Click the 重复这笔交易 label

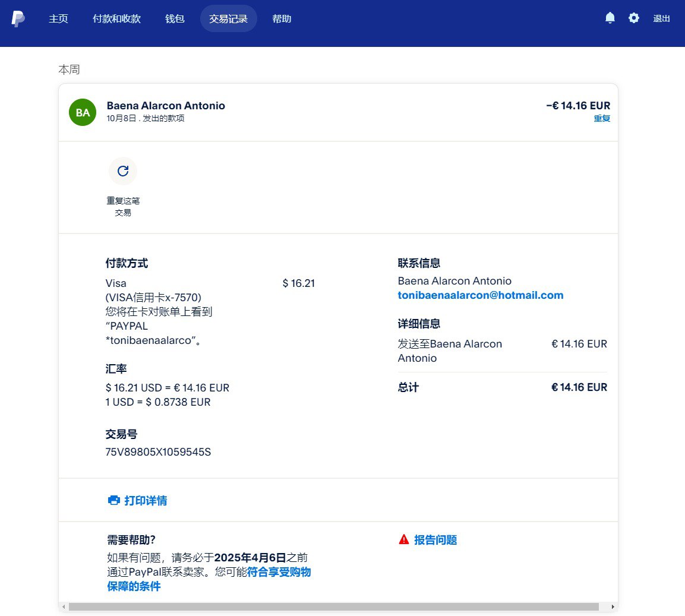point(123,207)
